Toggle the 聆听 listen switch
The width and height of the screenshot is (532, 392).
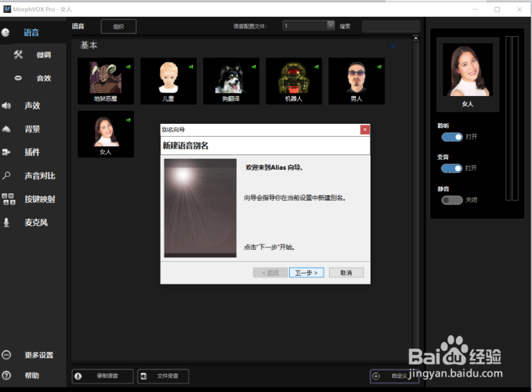452,137
